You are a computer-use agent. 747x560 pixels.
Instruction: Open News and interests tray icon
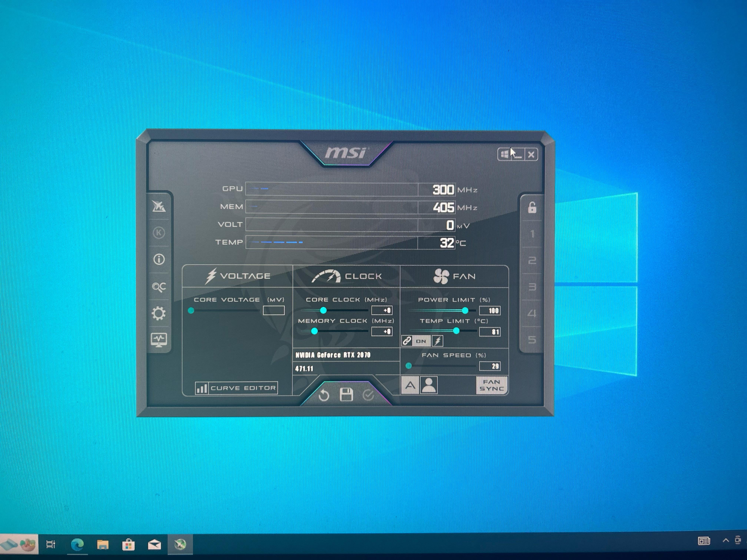pos(704,541)
